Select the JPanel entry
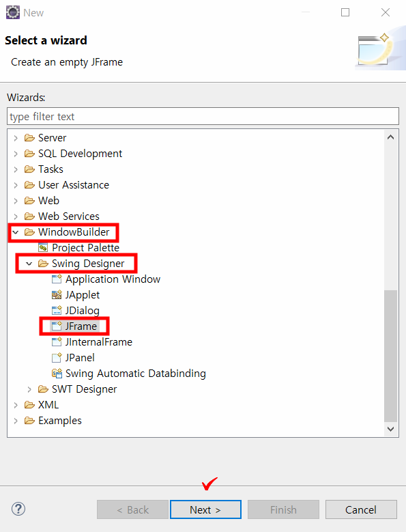 [x=80, y=358]
